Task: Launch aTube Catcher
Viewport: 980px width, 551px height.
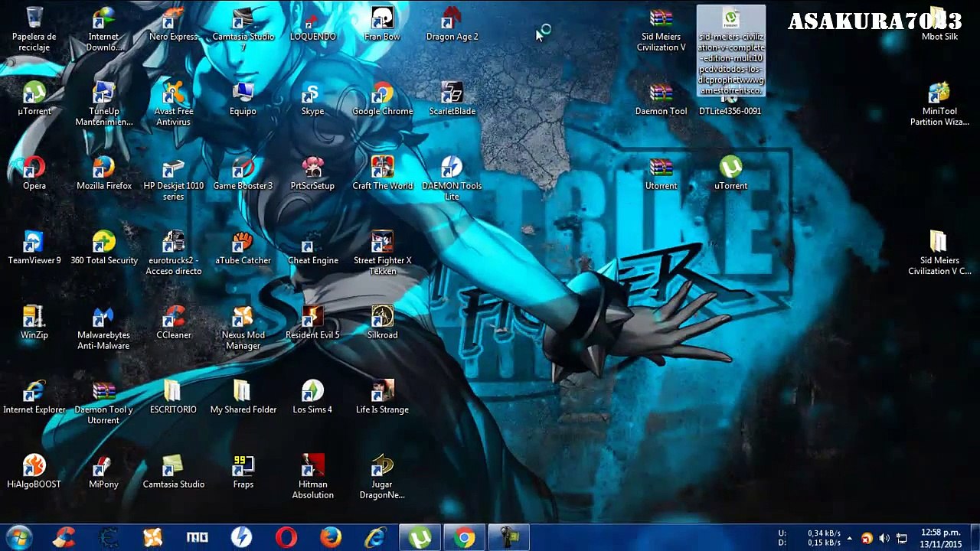Action: [243, 248]
